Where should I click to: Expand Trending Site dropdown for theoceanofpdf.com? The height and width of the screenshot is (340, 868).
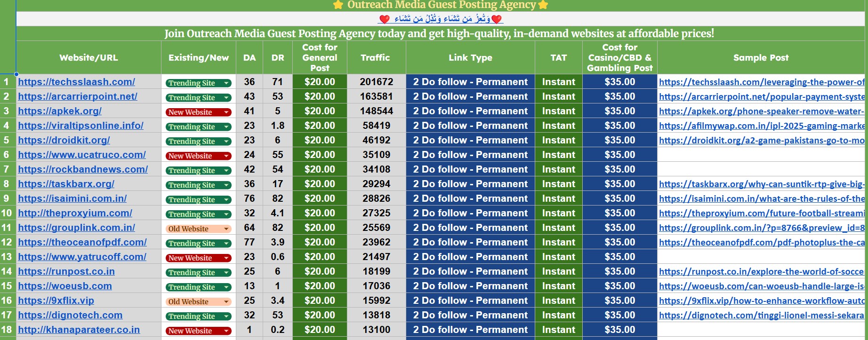226,244
